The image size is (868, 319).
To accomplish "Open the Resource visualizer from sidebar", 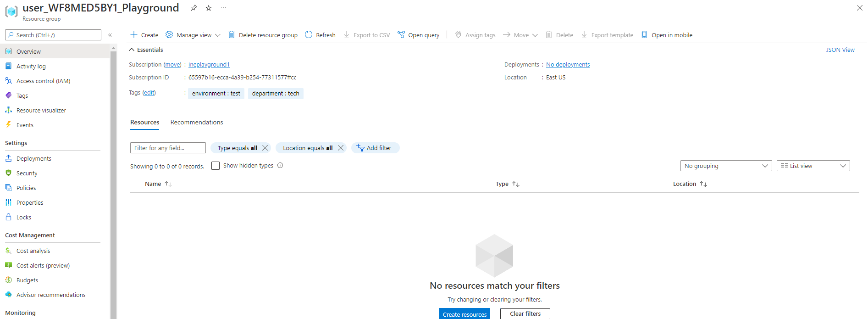I will click(41, 110).
